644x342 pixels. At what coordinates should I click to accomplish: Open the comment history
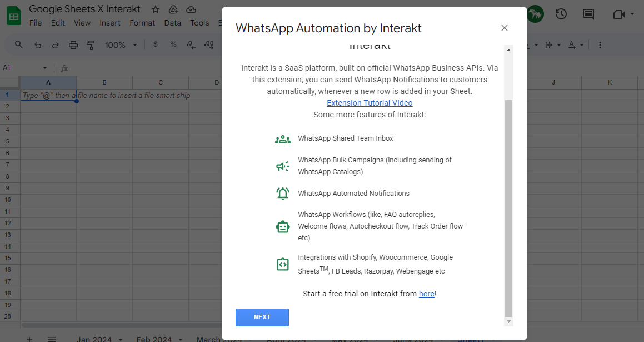point(588,15)
